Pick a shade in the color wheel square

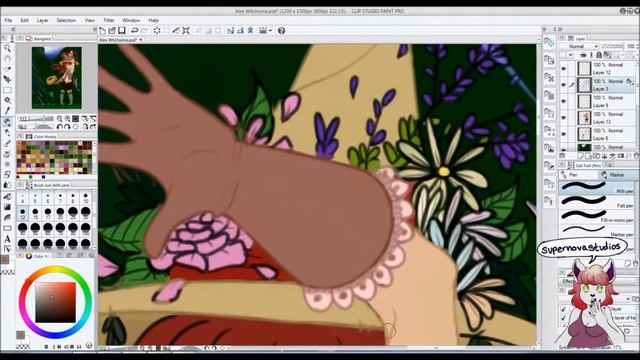point(55,302)
